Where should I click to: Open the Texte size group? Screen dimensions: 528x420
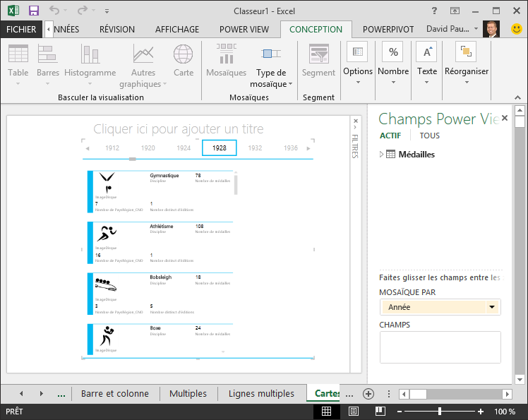(426, 64)
